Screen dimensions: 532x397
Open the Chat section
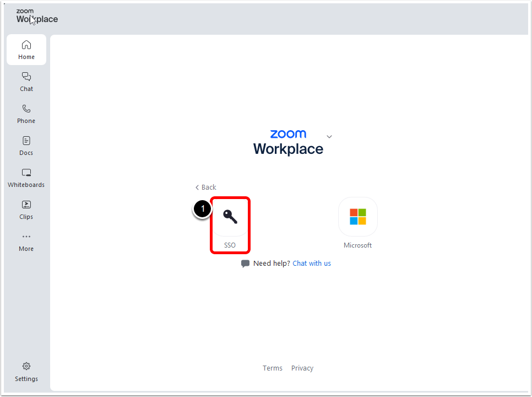tap(26, 82)
